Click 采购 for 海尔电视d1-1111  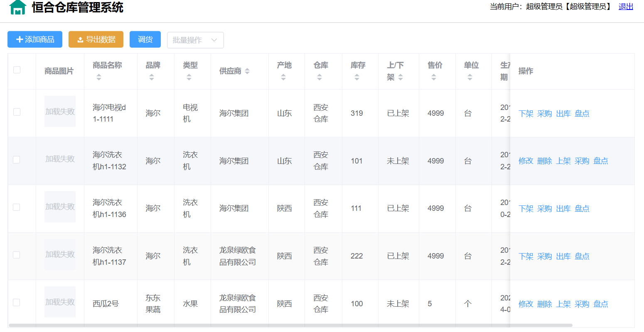tap(545, 114)
